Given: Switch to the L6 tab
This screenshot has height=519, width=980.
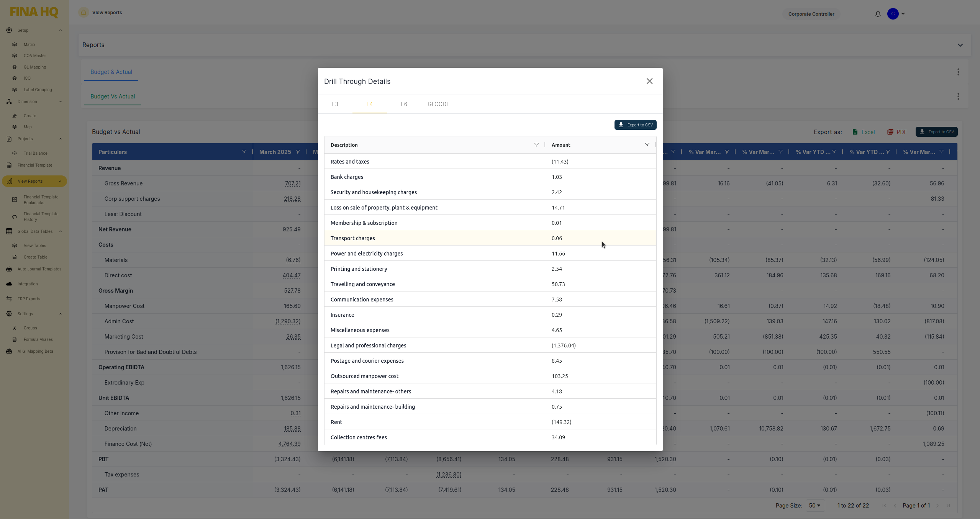Looking at the screenshot, I should pyautogui.click(x=404, y=104).
